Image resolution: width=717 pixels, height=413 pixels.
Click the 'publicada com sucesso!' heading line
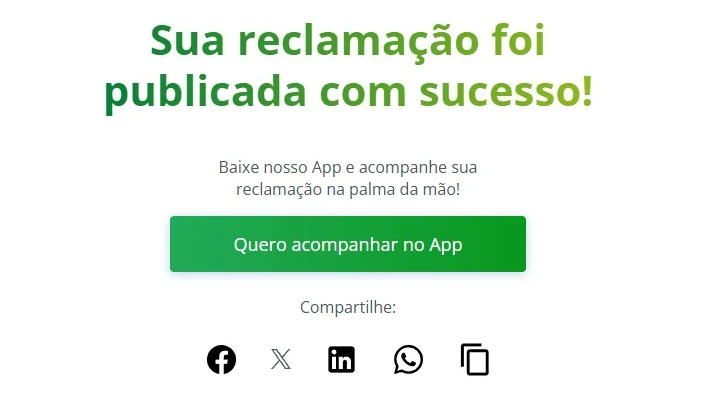point(348,91)
